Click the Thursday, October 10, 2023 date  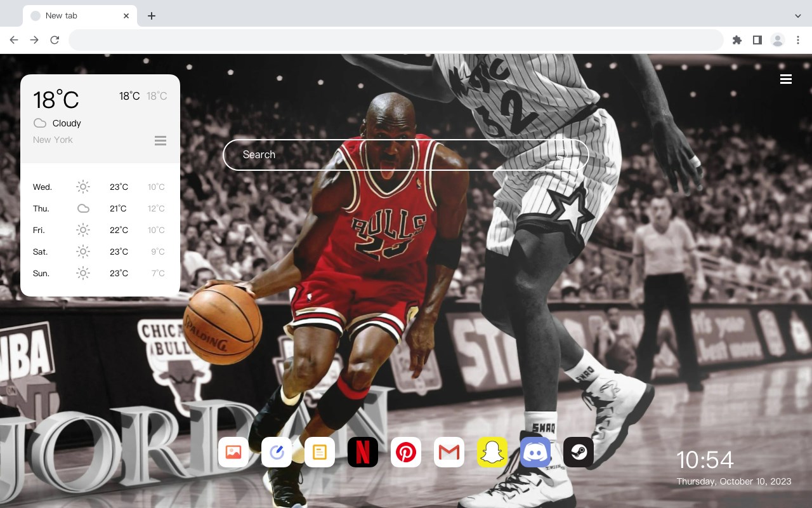tap(734, 481)
